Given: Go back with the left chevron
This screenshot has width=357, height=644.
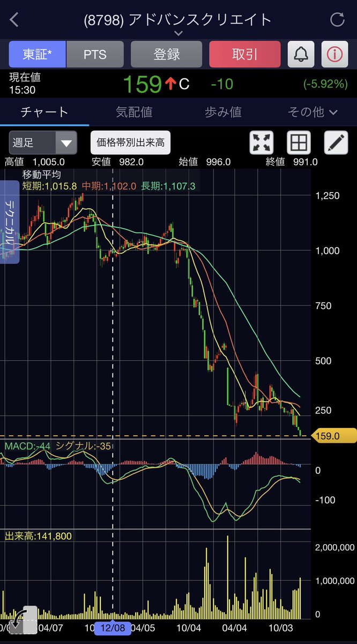Looking at the screenshot, I should (14, 20).
